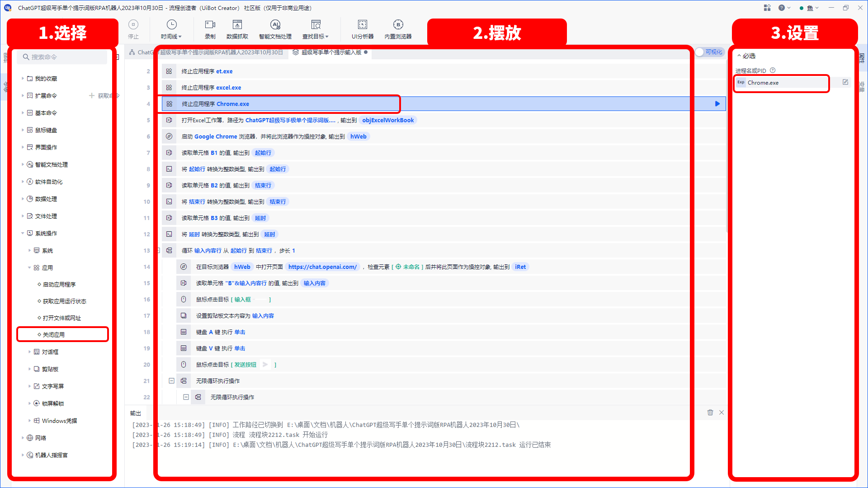The image size is (868, 488).
Task: Click the keyboard icon of 键盘 V 键 row
Action: pos(184,348)
